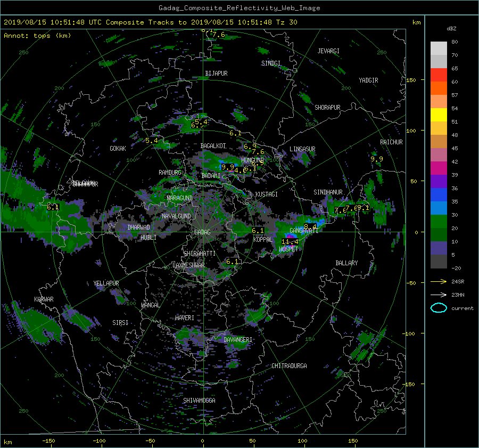
Task: Click the HOSPET city label
Action: point(288,249)
